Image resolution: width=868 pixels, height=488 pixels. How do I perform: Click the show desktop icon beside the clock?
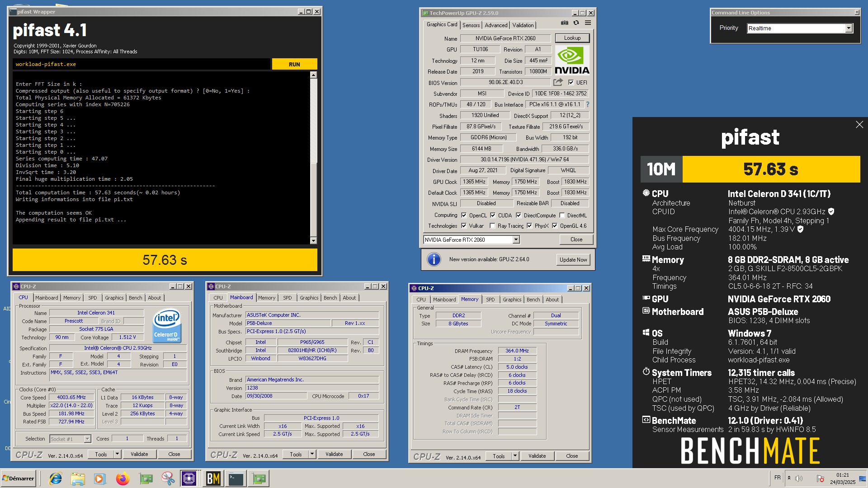click(863, 479)
